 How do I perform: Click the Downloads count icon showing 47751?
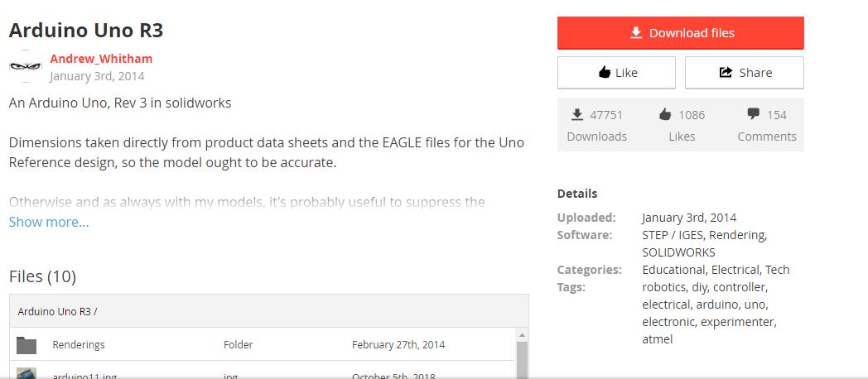[x=576, y=114]
